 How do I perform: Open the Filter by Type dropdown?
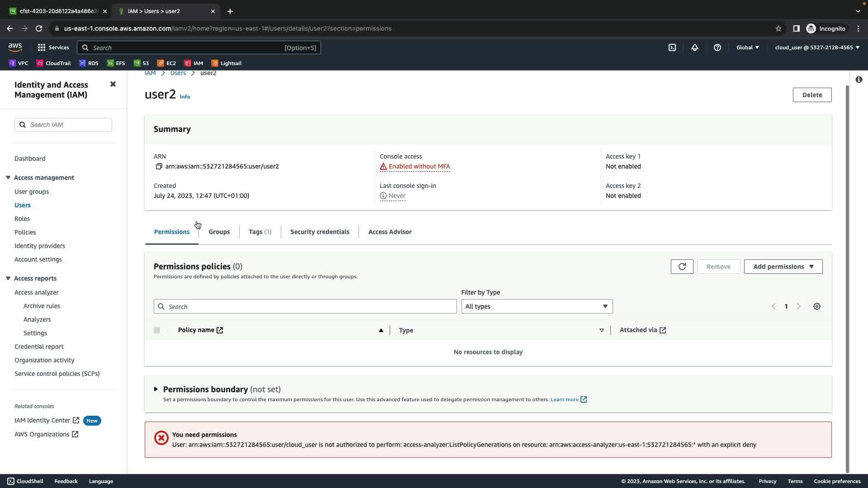point(537,306)
